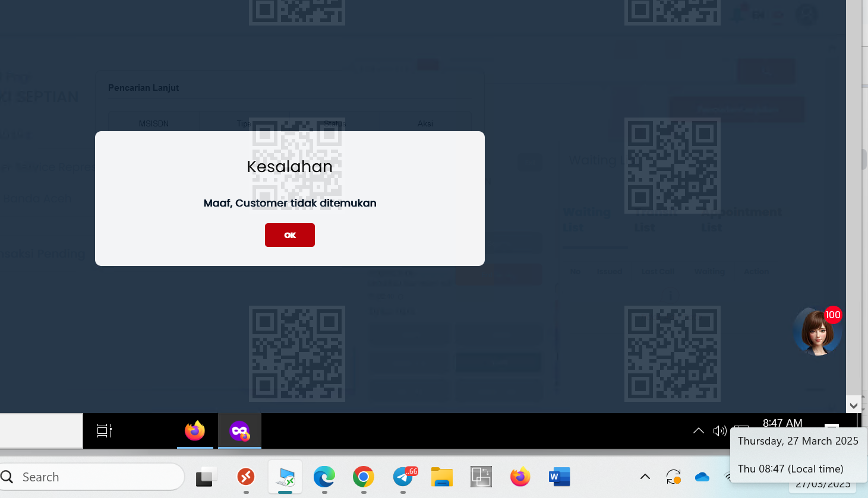
Task: Click the Issued column header in queue table
Action: click(x=609, y=272)
